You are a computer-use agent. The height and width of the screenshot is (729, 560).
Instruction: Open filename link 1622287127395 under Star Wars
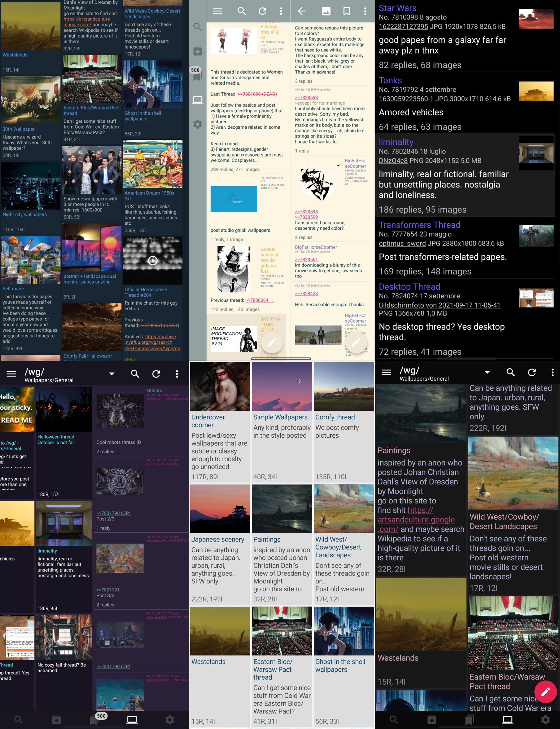(x=403, y=27)
